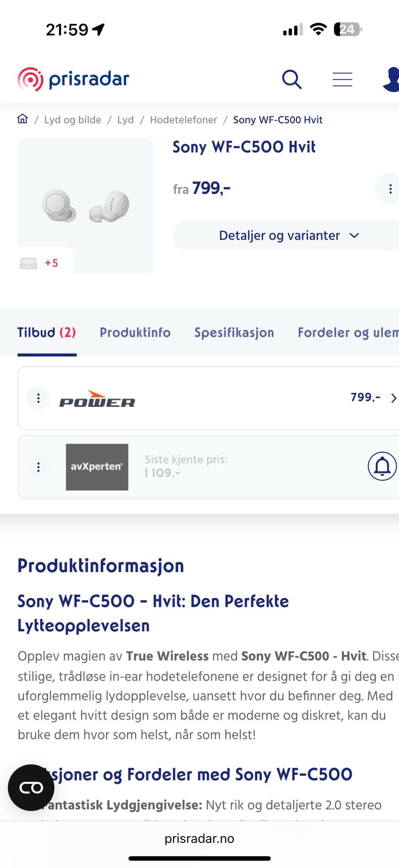View the +5 more images thumbnail
The height and width of the screenshot is (868, 399).
(x=39, y=263)
